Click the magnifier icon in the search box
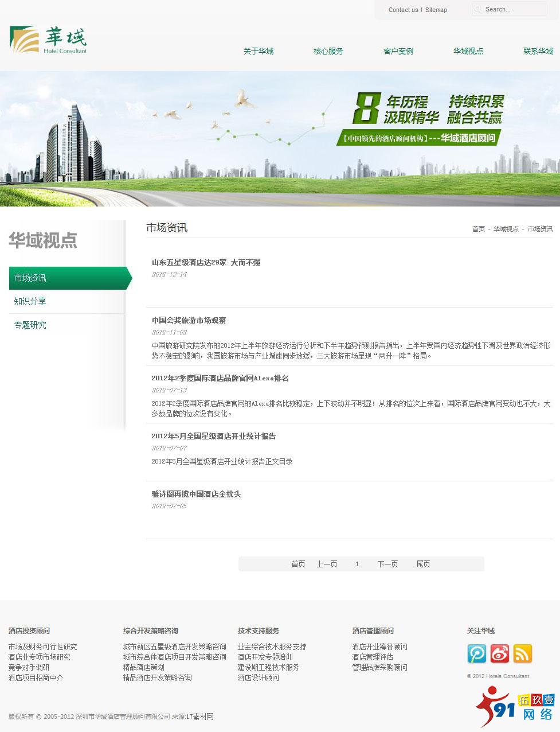The width and height of the screenshot is (560, 732). pyautogui.click(x=477, y=9)
